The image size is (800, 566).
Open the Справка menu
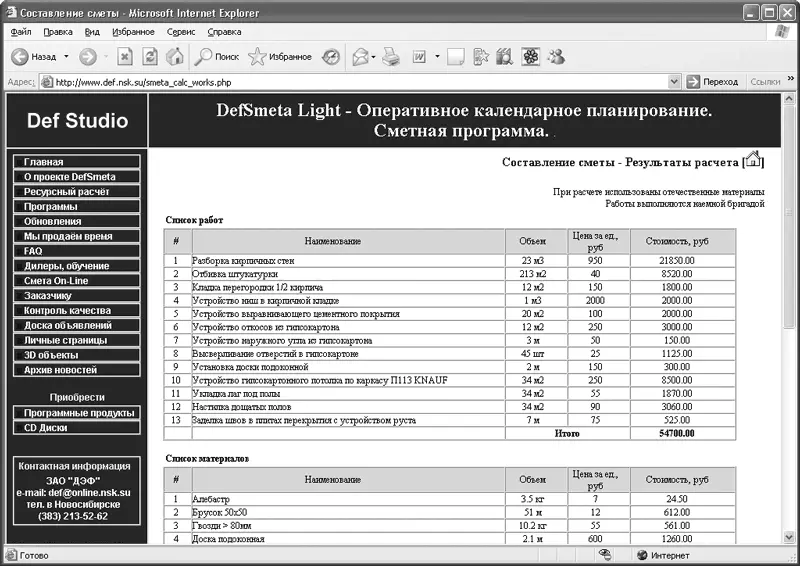[x=224, y=32]
